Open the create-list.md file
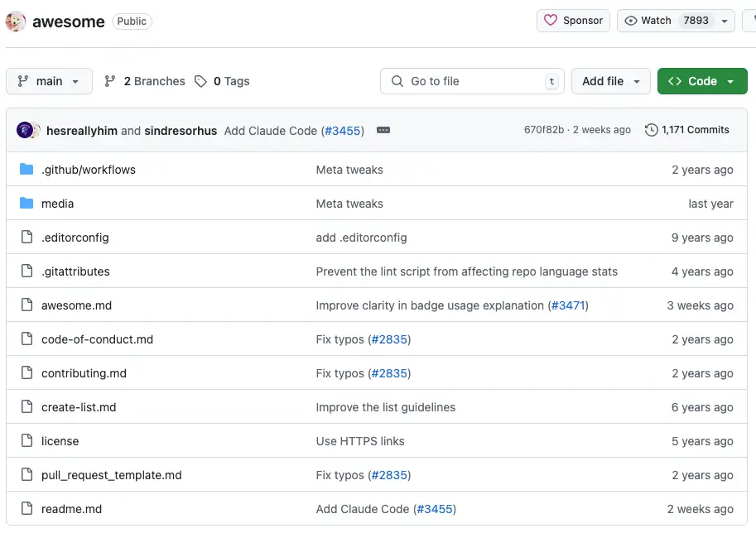The width and height of the screenshot is (756, 533). (x=79, y=407)
